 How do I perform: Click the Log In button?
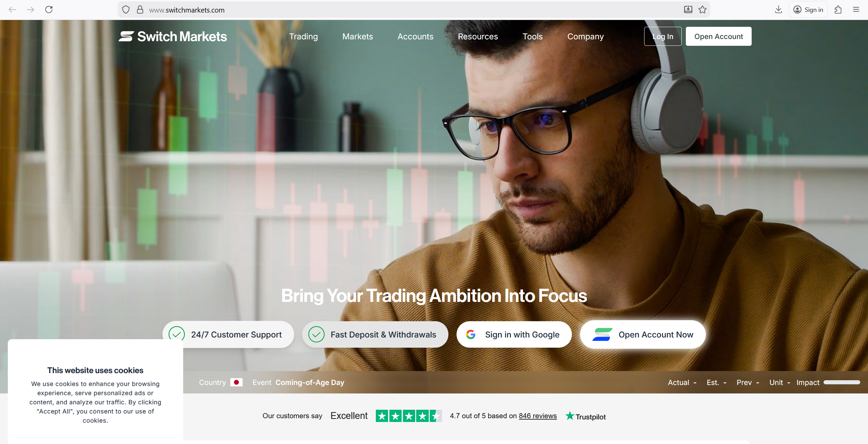(663, 36)
